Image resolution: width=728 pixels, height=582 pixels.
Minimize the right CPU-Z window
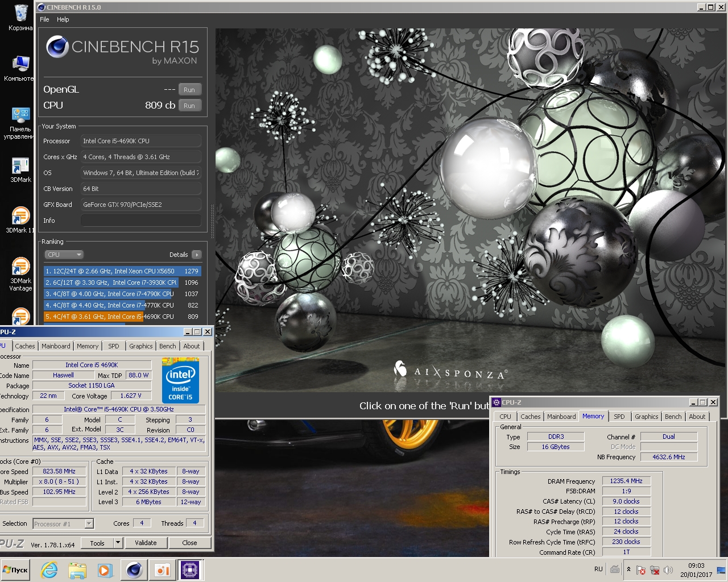pos(693,402)
